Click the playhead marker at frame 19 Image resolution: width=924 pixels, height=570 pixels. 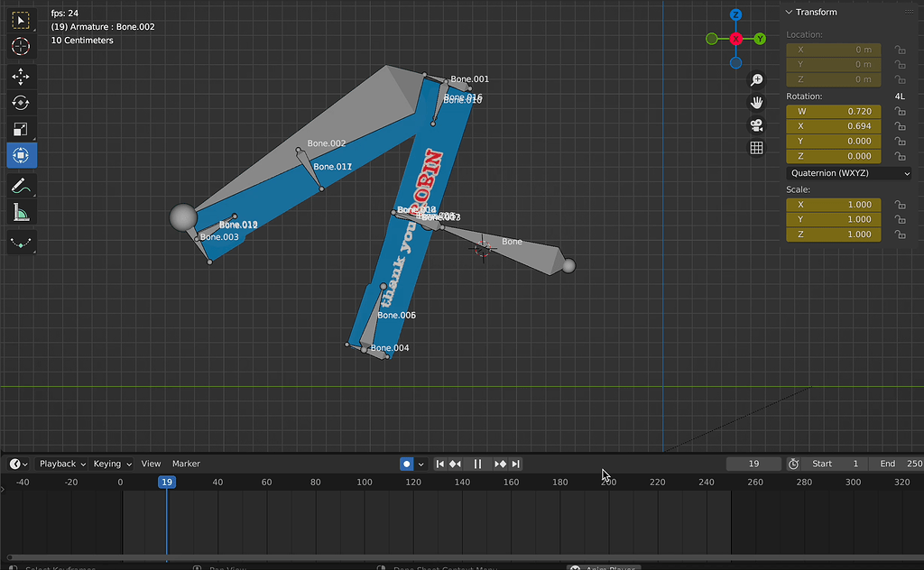167,483
